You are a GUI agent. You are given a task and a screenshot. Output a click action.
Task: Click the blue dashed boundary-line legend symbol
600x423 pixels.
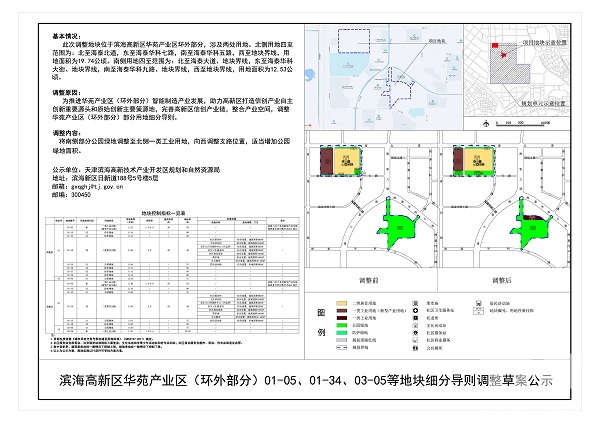pyautogui.click(x=341, y=348)
